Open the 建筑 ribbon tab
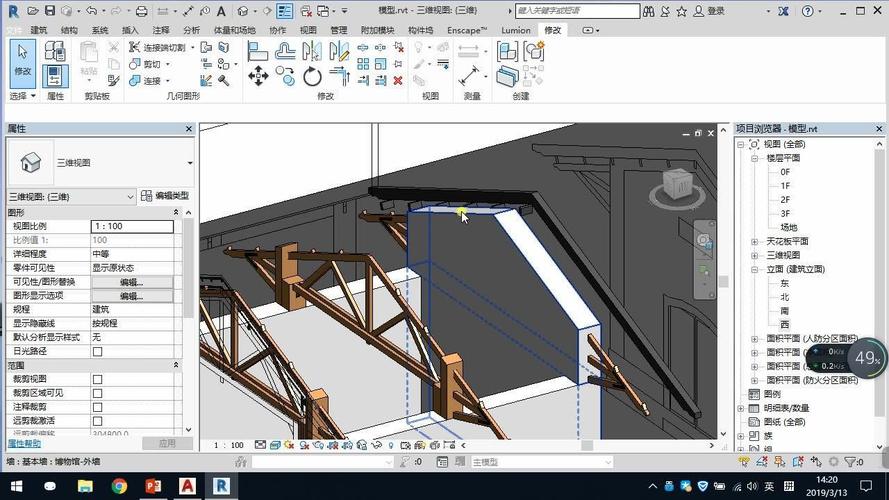Viewport: 889px width, 500px height. click(x=39, y=31)
